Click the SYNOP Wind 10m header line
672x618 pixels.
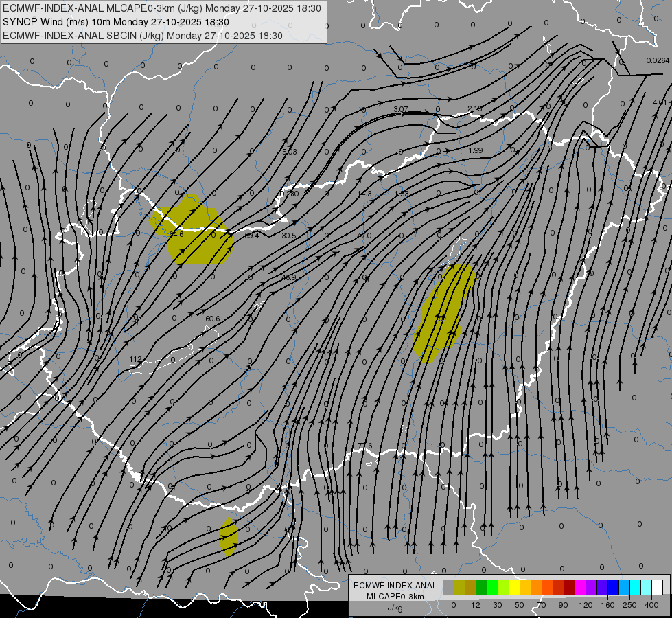pos(116,22)
